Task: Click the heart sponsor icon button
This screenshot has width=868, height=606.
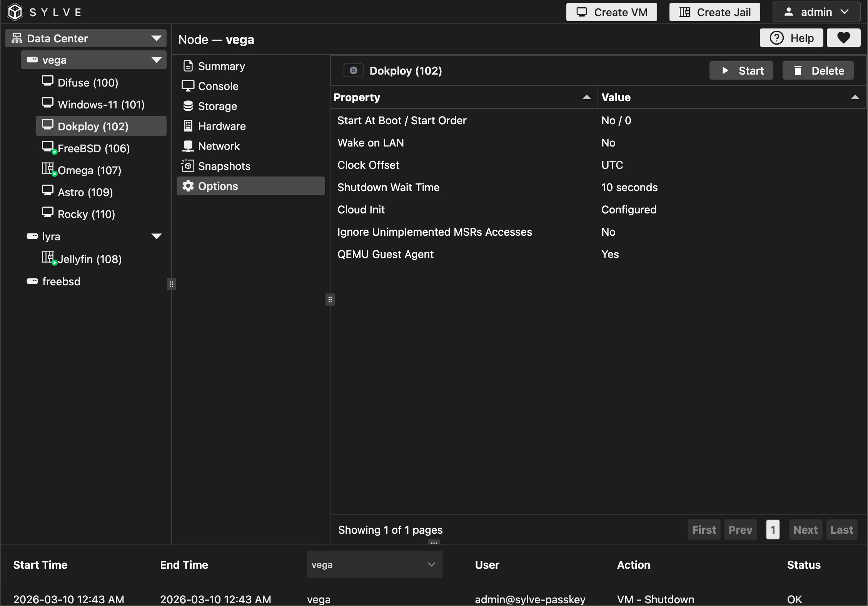Action: click(x=843, y=38)
